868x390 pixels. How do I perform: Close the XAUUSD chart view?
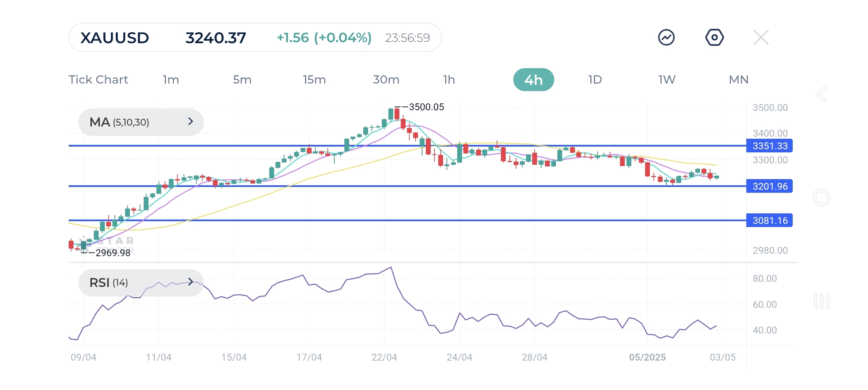[x=761, y=38]
